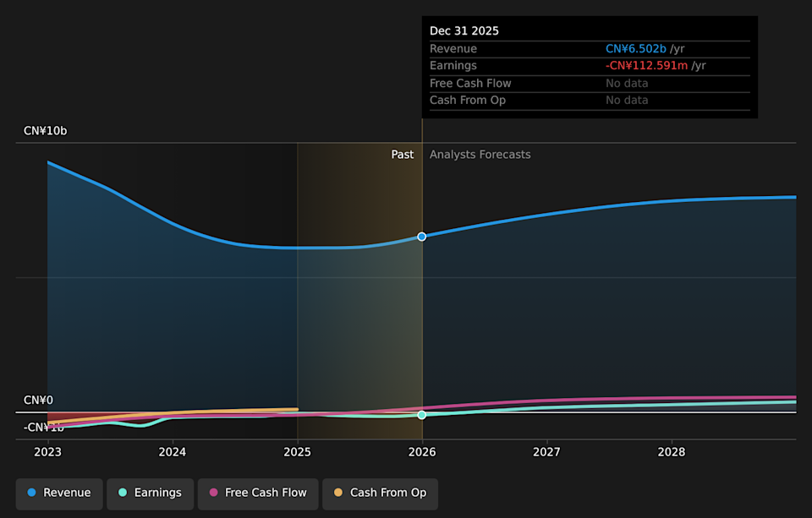Screen dimensions: 812x518
Task: Click the Dec 31 2025 tooltip date header
Action: coord(464,31)
